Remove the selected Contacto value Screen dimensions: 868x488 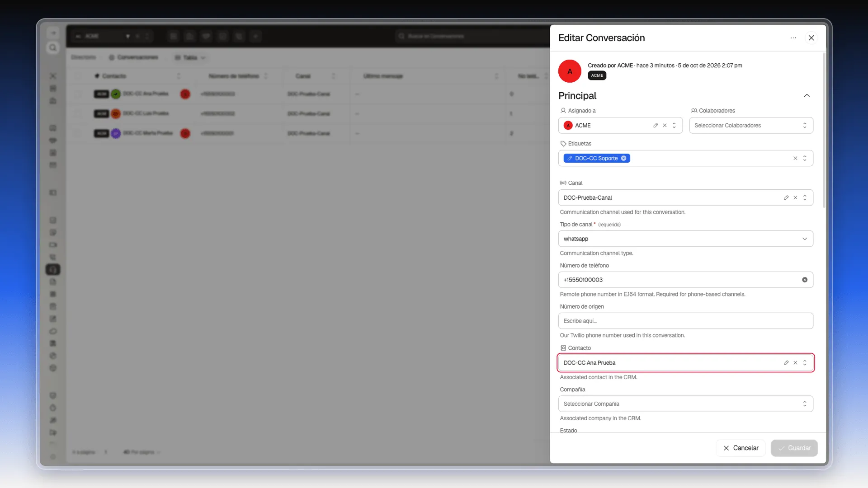point(795,363)
